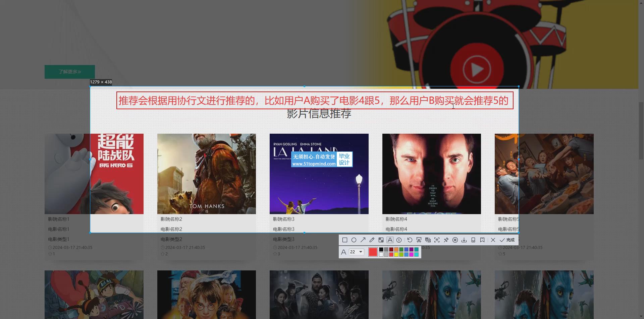Open the Castle in the Sky anime poster
This screenshot has width=644, height=319.
tap(94, 295)
